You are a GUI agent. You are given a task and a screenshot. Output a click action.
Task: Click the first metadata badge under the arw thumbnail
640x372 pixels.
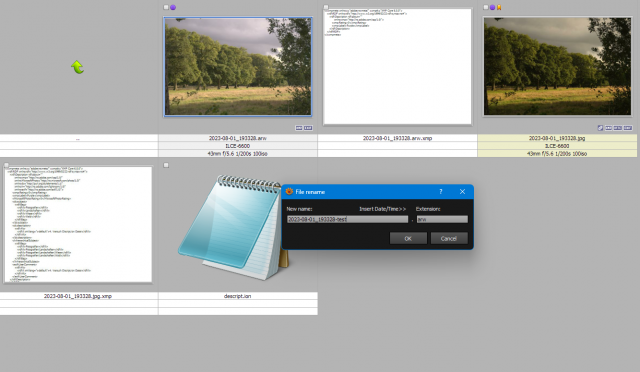(299, 128)
